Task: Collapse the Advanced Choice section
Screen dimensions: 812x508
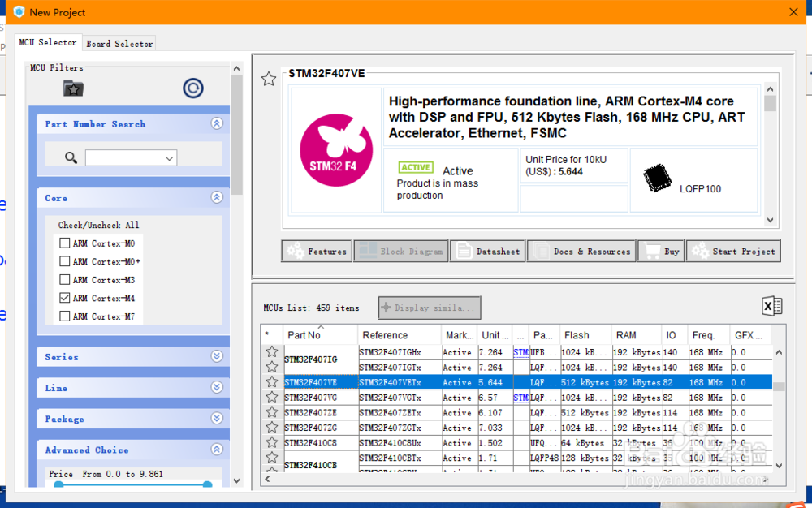Action: [217, 450]
